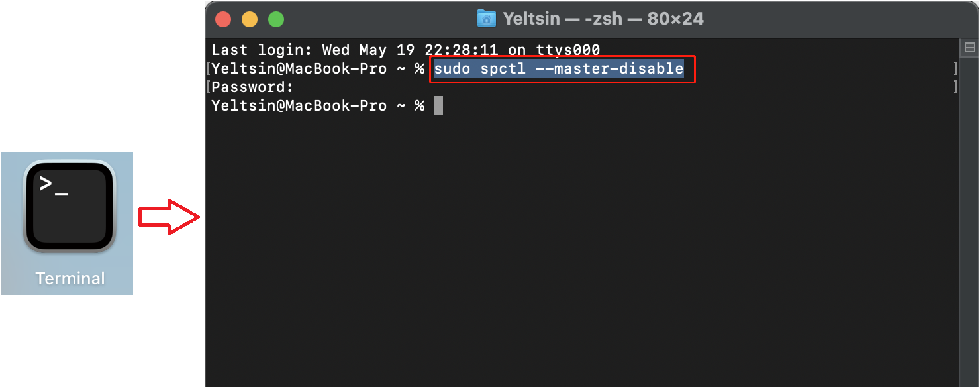Click the Last login text line

pyautogui.click(x=405, y=50)
